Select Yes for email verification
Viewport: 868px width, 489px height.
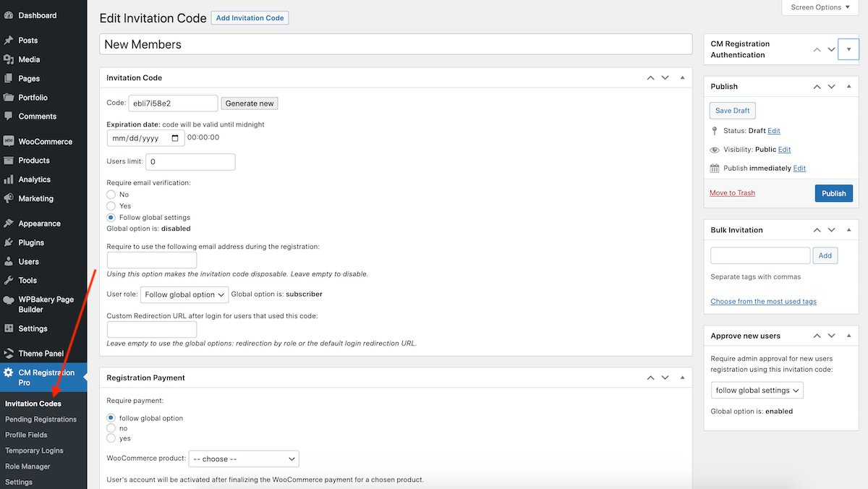click(111, 206)
